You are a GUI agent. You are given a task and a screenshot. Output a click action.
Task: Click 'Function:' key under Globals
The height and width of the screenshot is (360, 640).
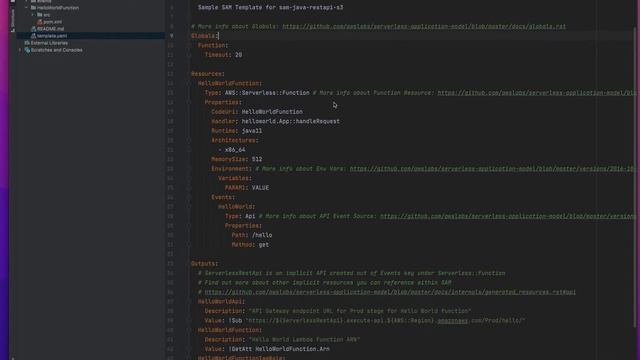click(213, 45)
